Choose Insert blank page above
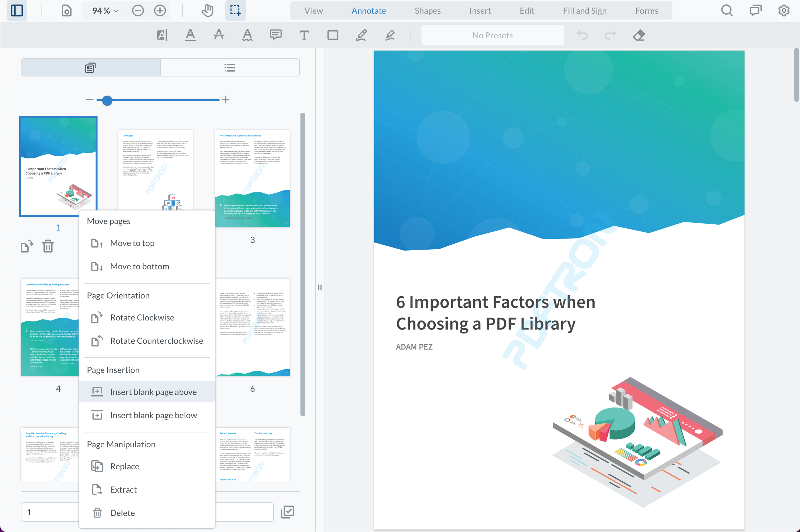Viewport: 800px width, 532px height. 153,392
